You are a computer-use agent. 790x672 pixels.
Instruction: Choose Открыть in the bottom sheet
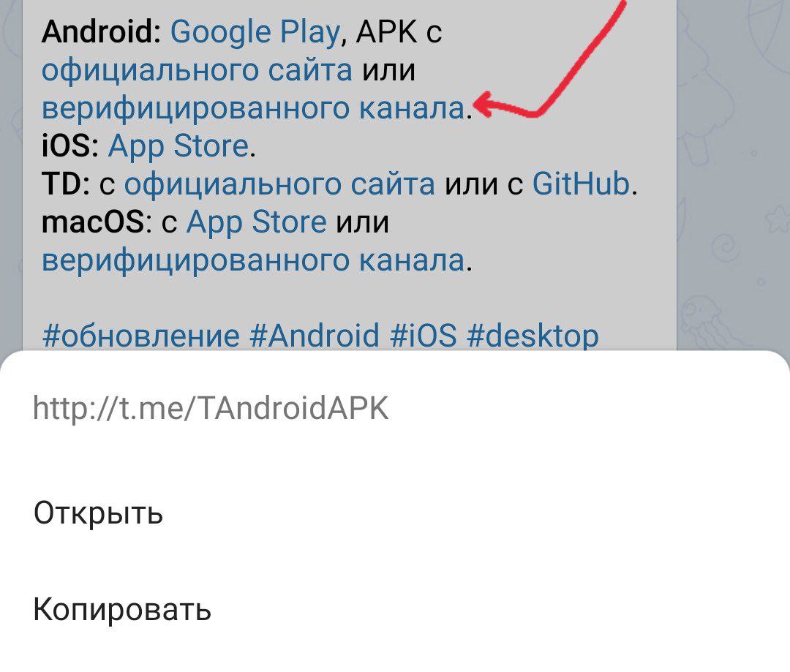395,513
